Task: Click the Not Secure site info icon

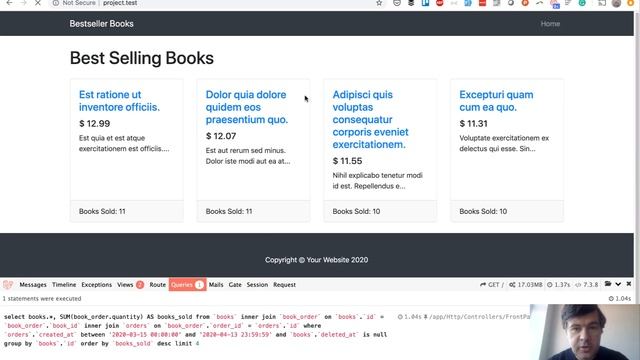Action: coord(56,3)
